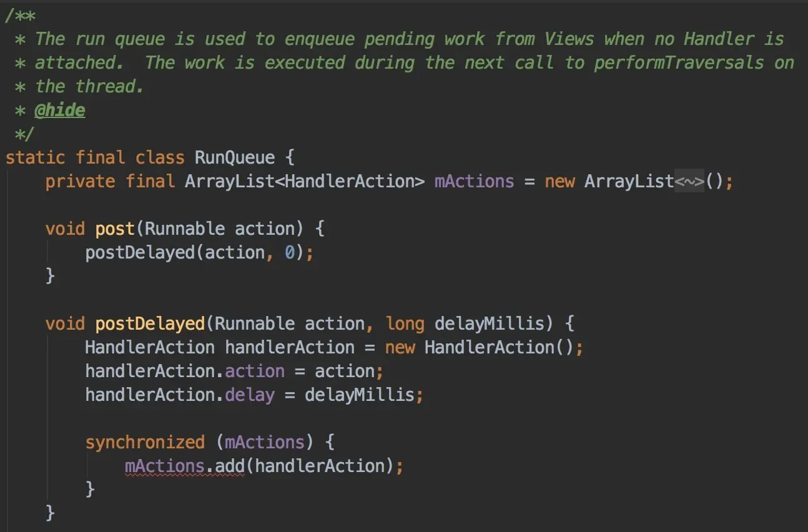
Task: Click the numeric literal 0 argument
Action: (289, 253)
